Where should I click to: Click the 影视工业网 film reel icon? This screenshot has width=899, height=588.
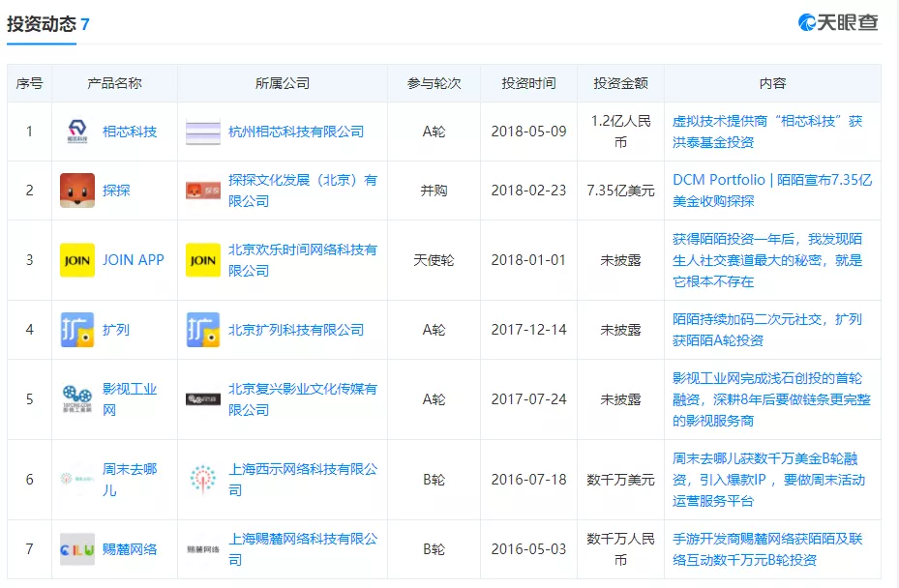point(77,399)
